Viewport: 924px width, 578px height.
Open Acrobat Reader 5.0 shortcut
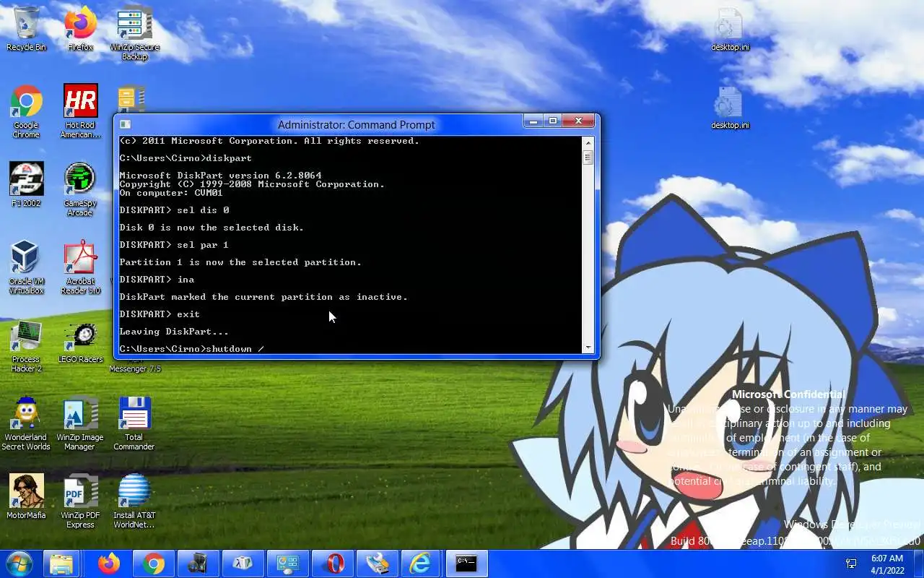[x=80, y=267]
